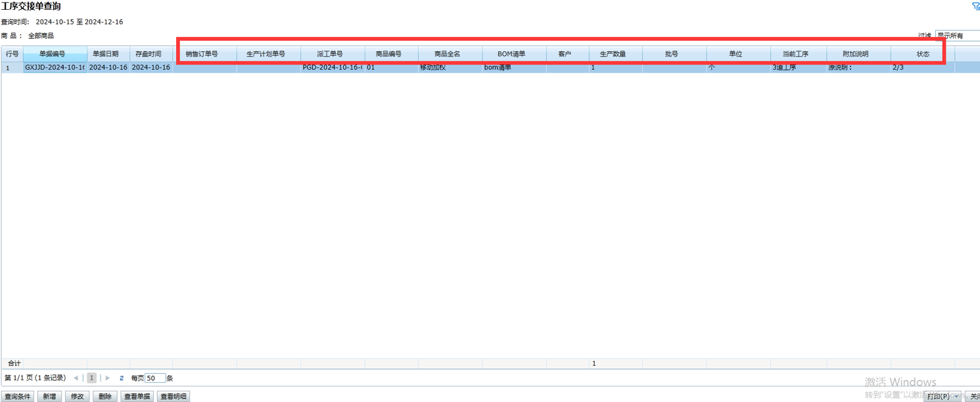980x402 pixels.
Task: Select the row with GXJJD-2024-10-16 document number
Action: tap(55, 67)
